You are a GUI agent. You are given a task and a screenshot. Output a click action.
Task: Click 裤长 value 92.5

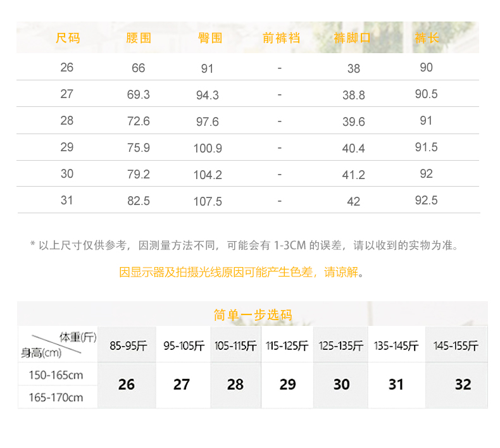pos(427,201)
